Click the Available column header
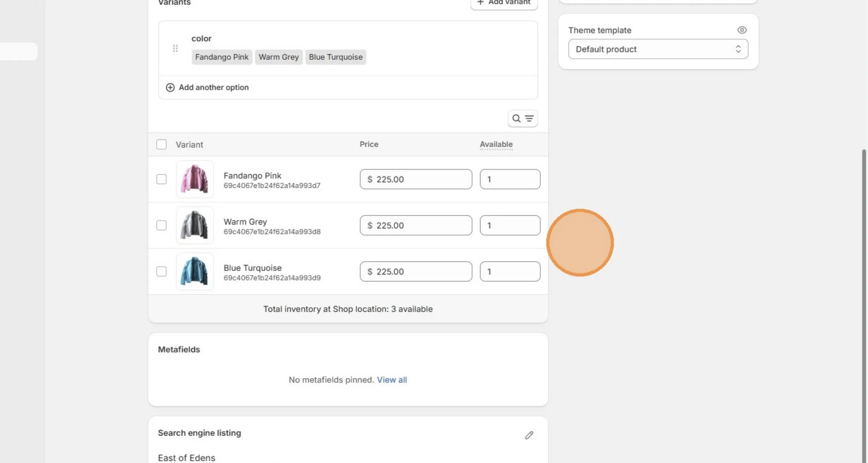The image size is (868, 463). click(x=496, y=144)
